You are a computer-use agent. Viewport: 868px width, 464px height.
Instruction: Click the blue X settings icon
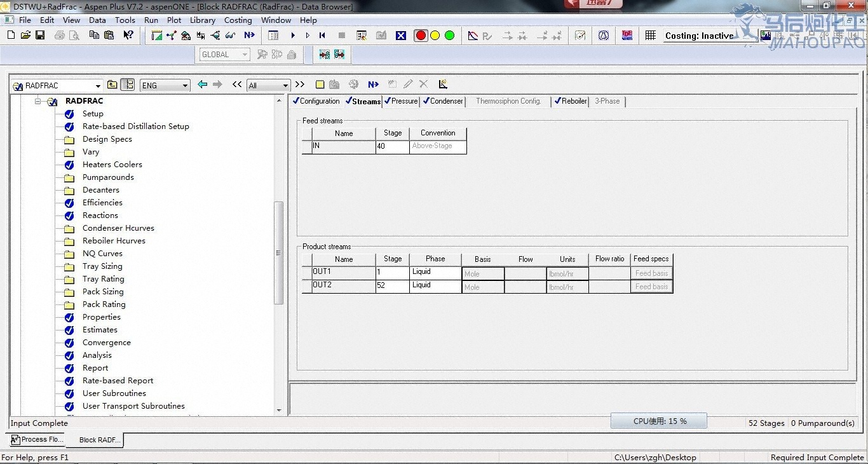[401, 36]
